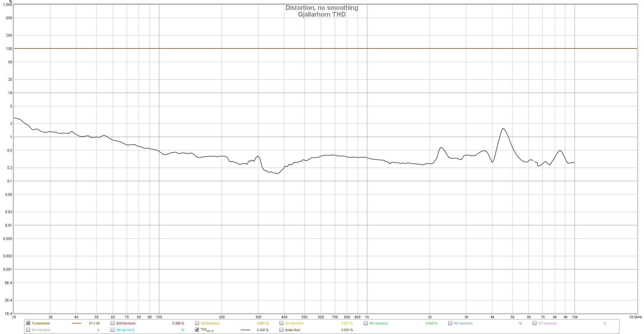Click the THD 0.408 % readout
The width and height of the screenshot is (644, 334).
point(263,330)
